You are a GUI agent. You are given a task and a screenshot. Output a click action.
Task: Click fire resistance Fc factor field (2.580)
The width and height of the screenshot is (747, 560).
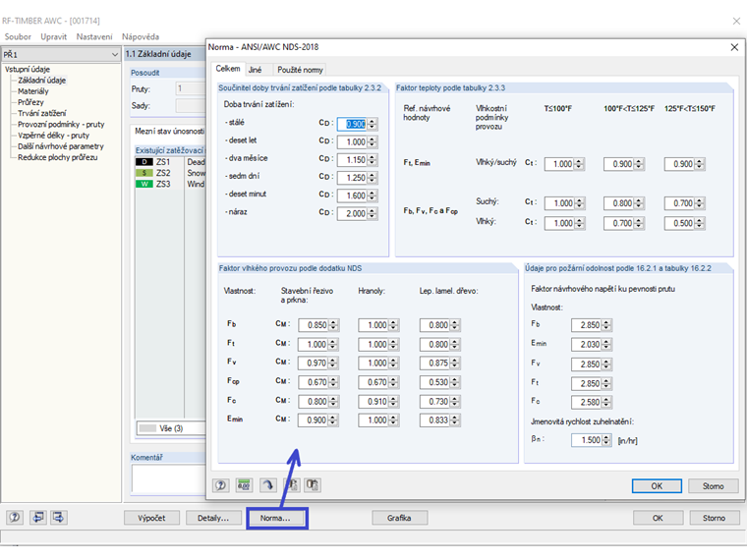pyautogui.click(x=587, y=403)
